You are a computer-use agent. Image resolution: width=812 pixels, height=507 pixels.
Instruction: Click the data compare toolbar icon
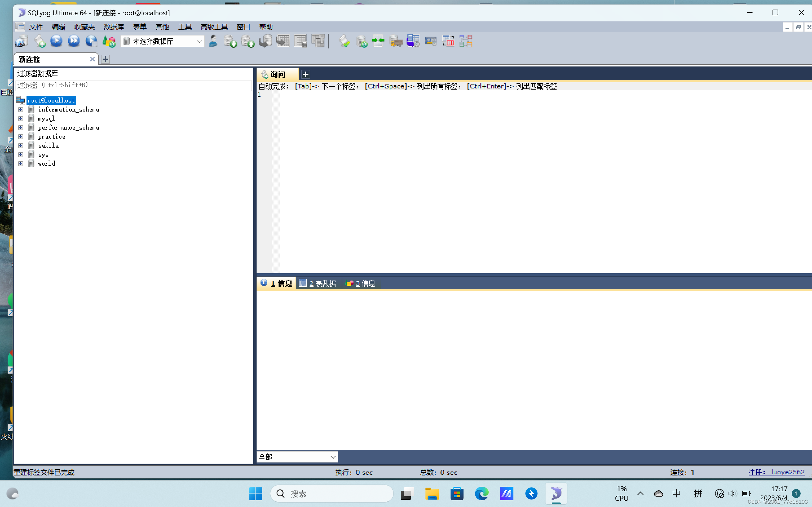point(378,41)
